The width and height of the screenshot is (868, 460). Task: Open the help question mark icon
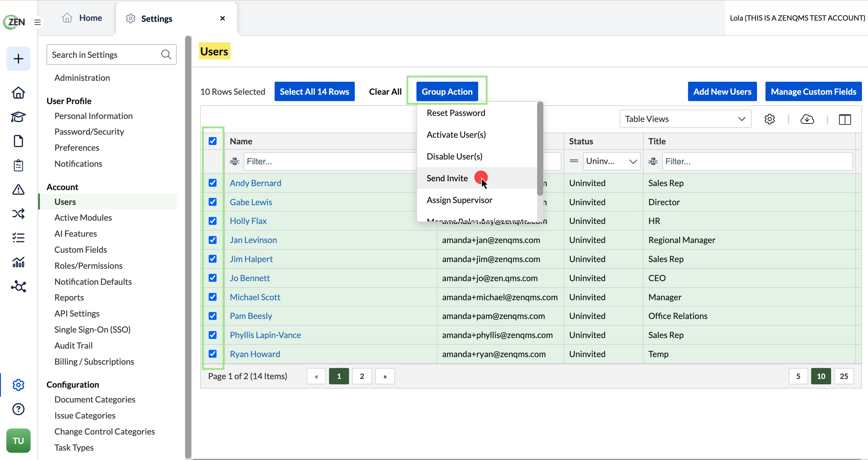point(18,409)
